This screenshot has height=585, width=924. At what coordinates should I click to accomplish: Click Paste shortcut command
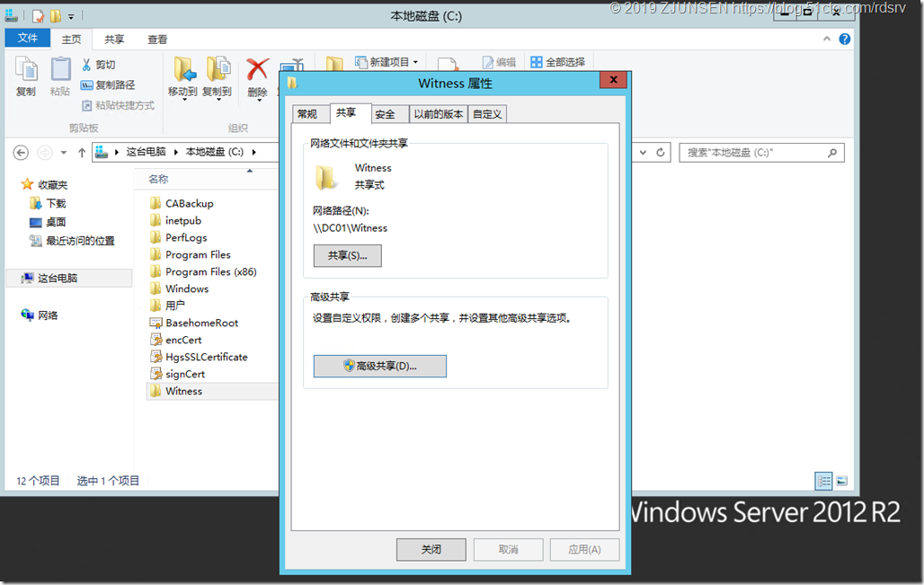click(118, 105)
